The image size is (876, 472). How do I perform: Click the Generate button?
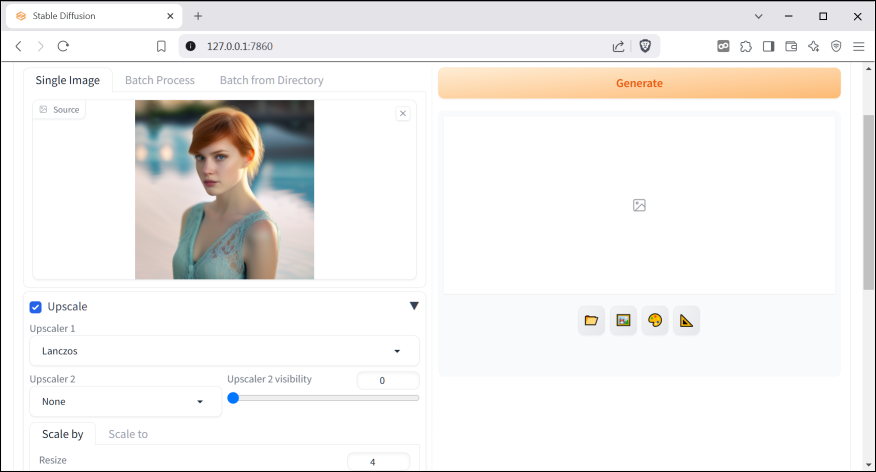coord(639,83)
